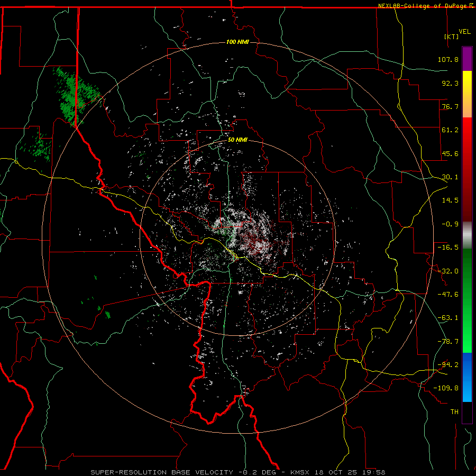The height and width of the screenshot is (476, 476).
Task: Click the -63.1 scale value
Action: pos(448,318)
